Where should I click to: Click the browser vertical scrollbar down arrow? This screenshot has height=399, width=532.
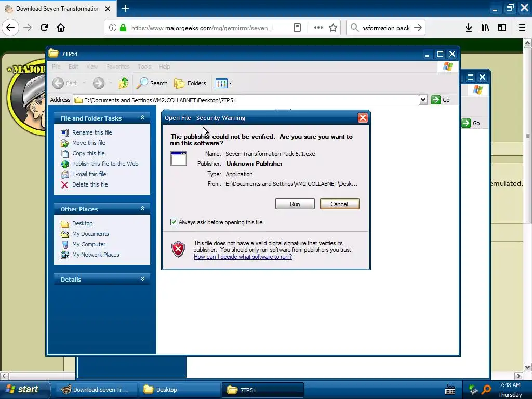[x=528, y=367]
